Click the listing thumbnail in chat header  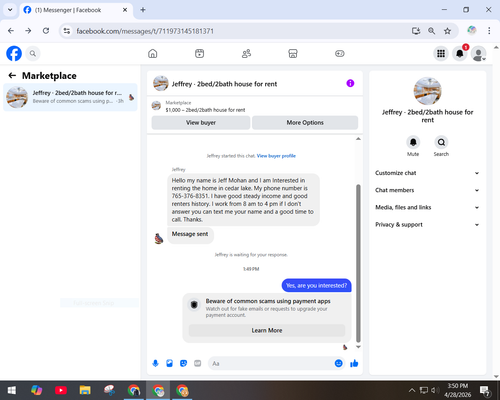pyautogui.click(x=161, y=83)
